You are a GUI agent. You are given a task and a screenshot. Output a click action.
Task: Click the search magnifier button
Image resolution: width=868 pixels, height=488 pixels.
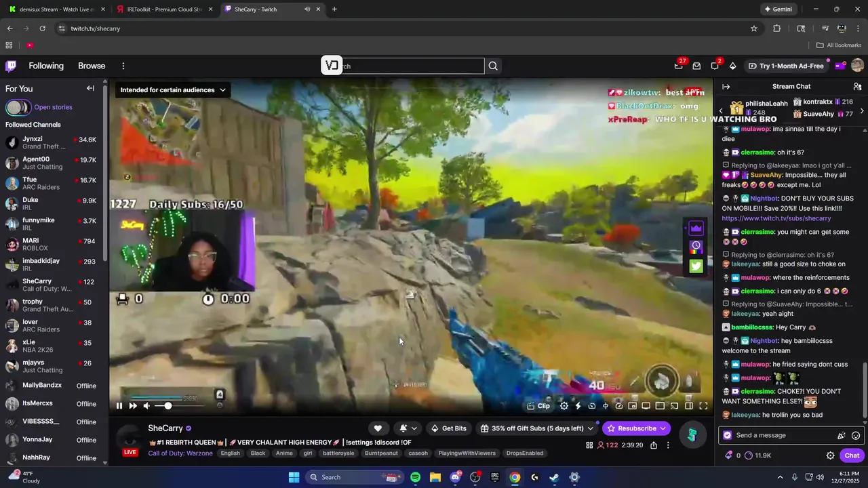coord(493,66)
